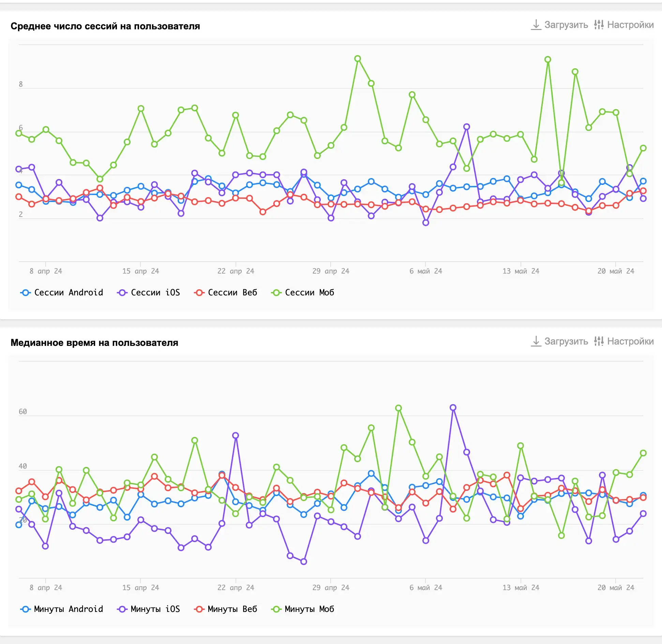Select purple Сессии iOS peak above 6 after 6 май
This screenshot has width=662, height=644.
pyautogui.click(x=467, y=127)
